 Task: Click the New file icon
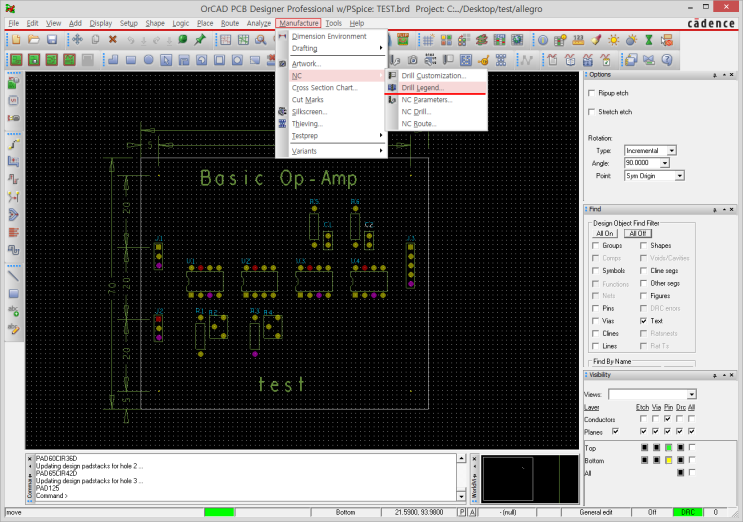[14, 39]
